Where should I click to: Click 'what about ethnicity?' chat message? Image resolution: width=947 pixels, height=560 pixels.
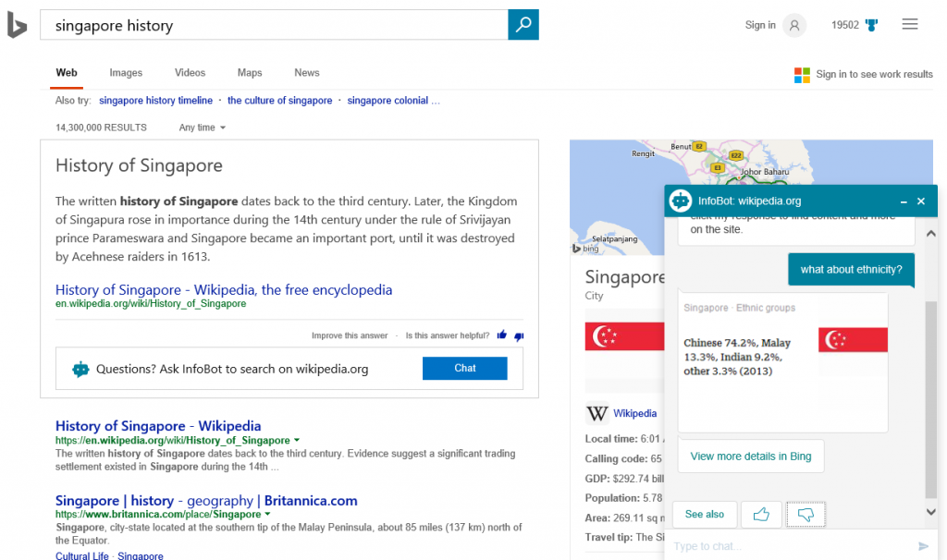(851, 269)
